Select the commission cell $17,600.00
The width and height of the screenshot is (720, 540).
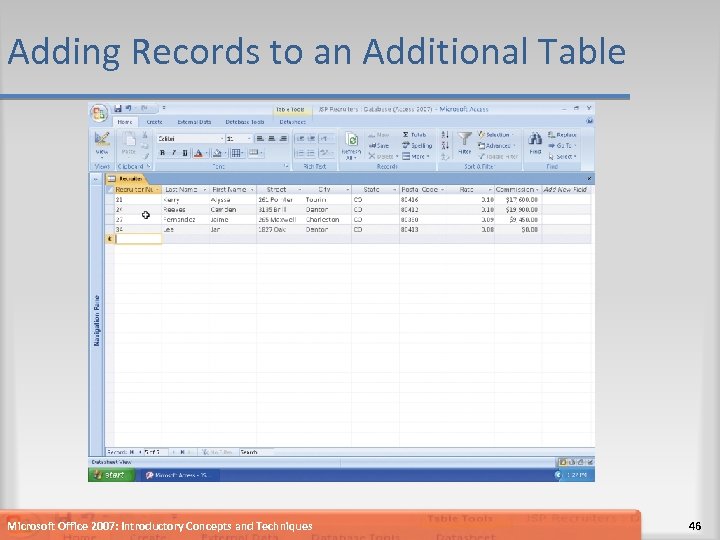[518, 200]
